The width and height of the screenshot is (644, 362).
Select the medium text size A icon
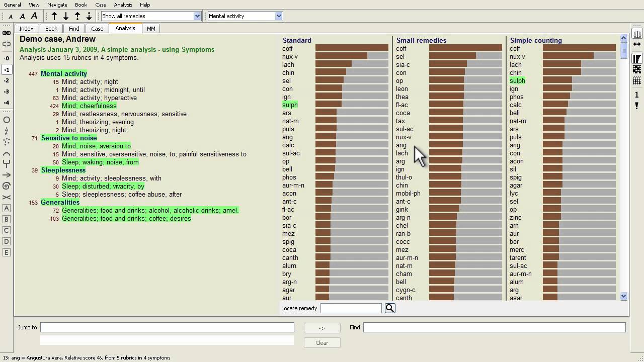point(22,16)
